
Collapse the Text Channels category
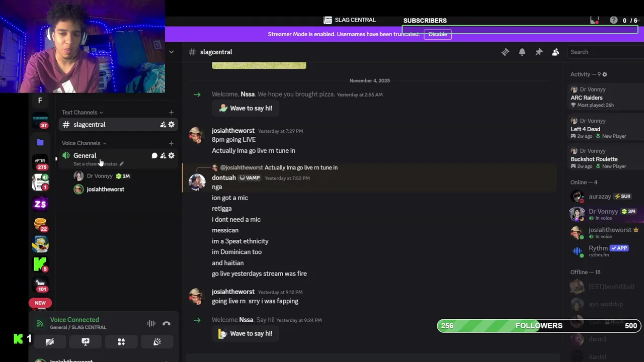pos(82,113)
